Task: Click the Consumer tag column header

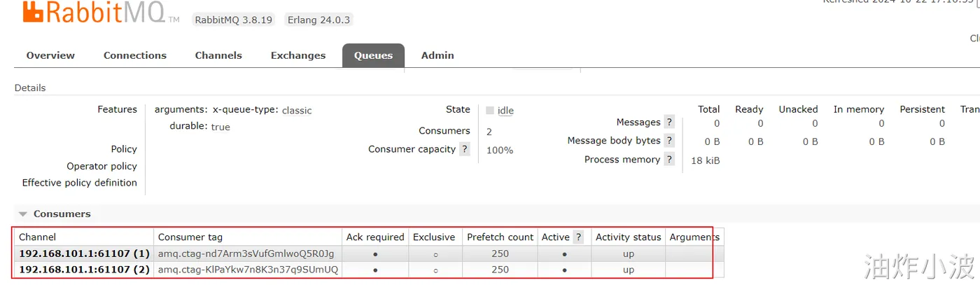Action: click(190, 237)
